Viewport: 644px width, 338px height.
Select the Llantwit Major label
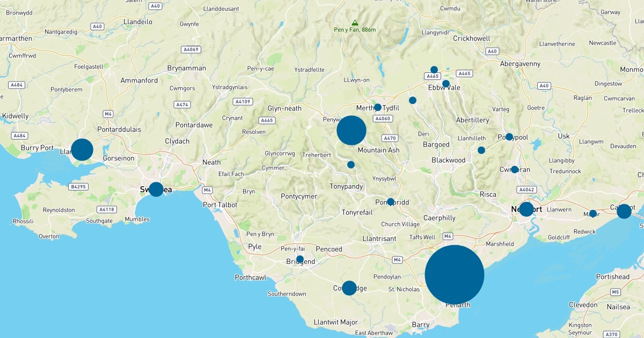pyautogui.click(x=335, y=322)
